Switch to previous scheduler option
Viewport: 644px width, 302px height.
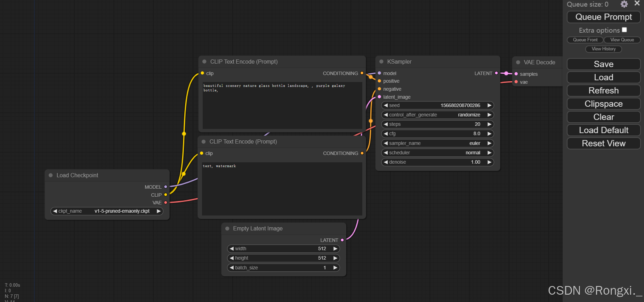(386, 153)
